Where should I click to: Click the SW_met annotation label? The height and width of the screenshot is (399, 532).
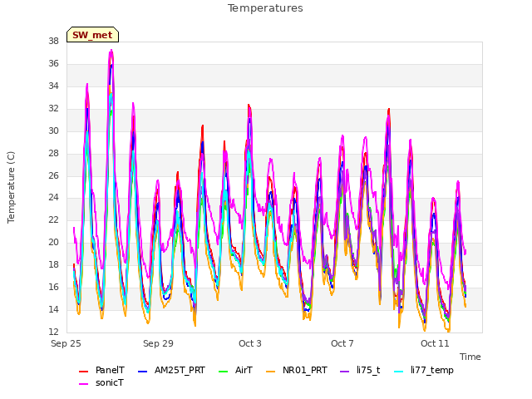tap(92, 35)
